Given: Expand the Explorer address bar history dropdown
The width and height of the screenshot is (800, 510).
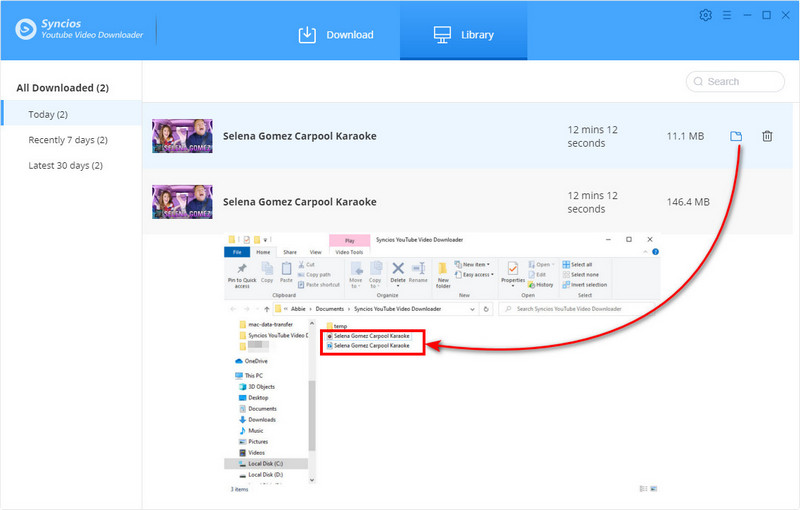Looking at the screenshot, I should pos(472,309).
